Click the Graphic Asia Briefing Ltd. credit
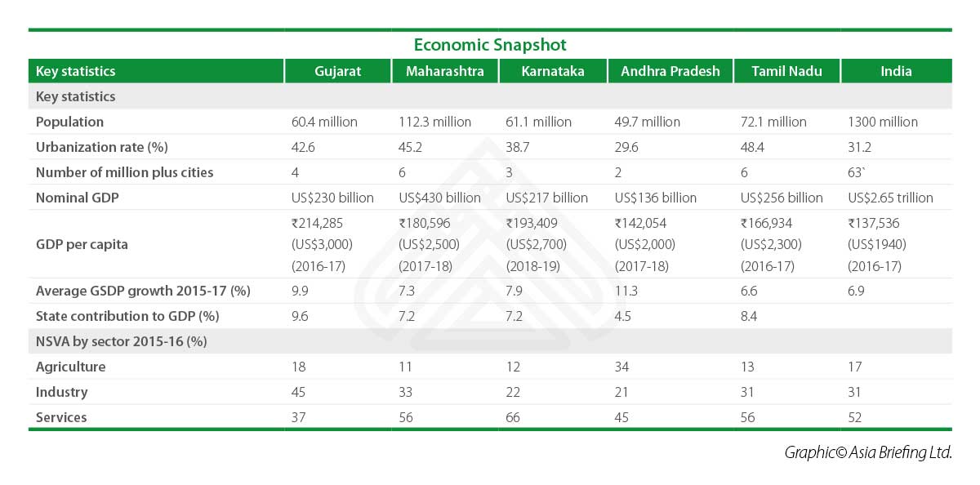980x485 pixels. (868, 452)
